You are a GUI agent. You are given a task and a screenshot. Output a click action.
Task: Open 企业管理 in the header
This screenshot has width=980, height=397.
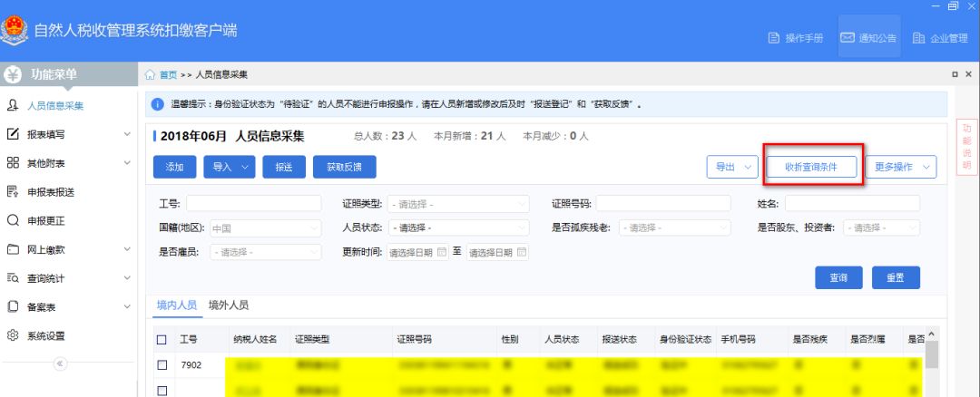(941, 37)
